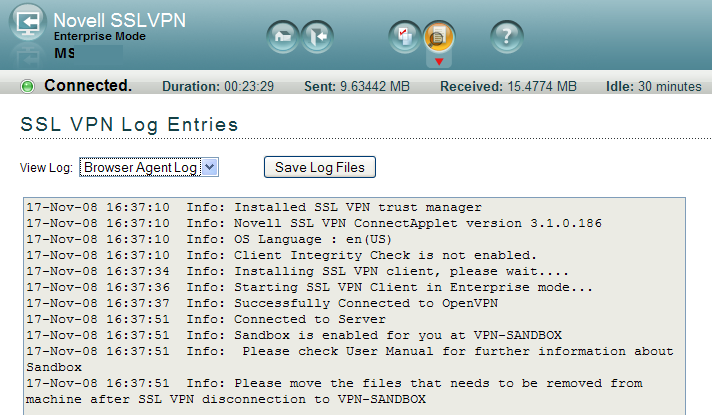Open the statistics document icon
712x415 pixels.
404,37
